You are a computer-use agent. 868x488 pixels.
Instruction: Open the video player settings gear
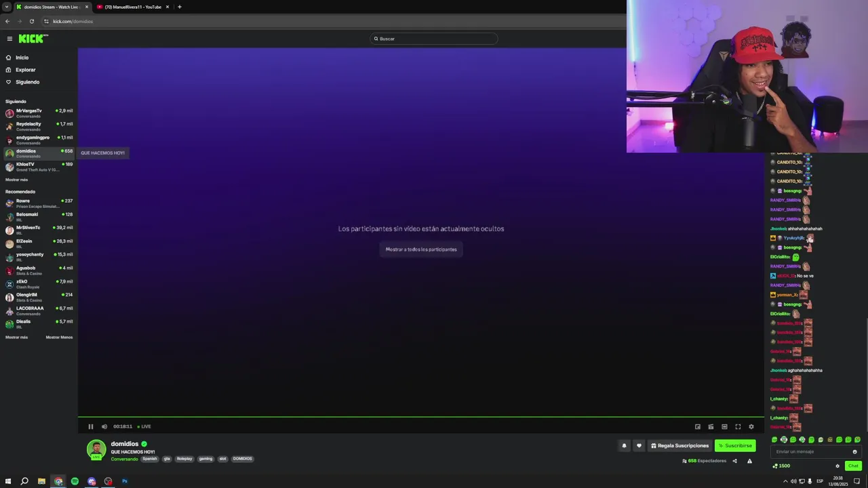[x=751, y=426]
